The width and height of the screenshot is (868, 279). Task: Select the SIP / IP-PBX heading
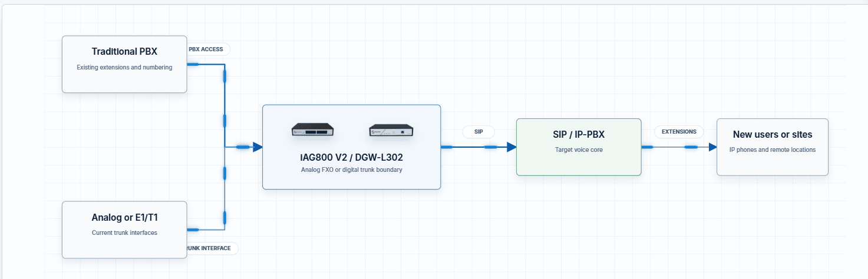pos(579,134)
